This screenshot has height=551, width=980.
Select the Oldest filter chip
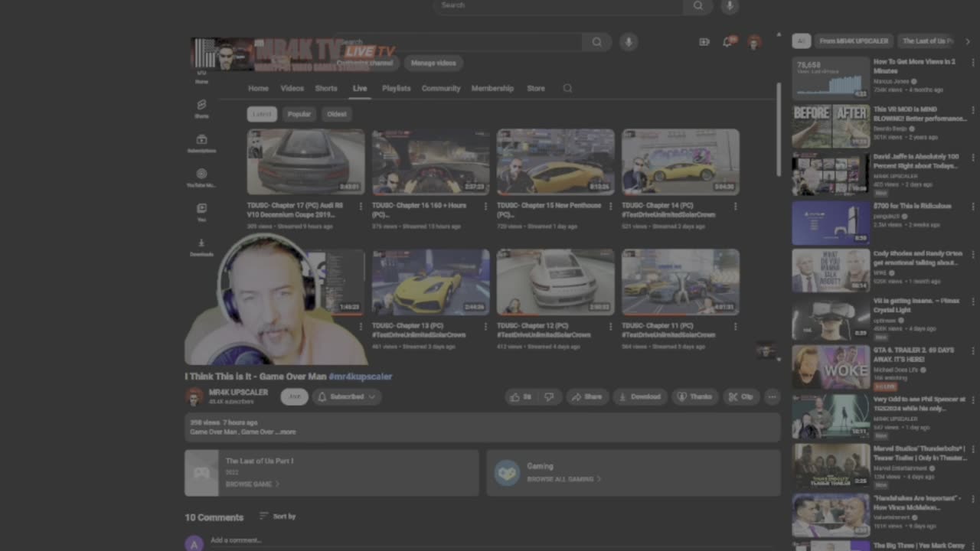click(x=337, y=114)
